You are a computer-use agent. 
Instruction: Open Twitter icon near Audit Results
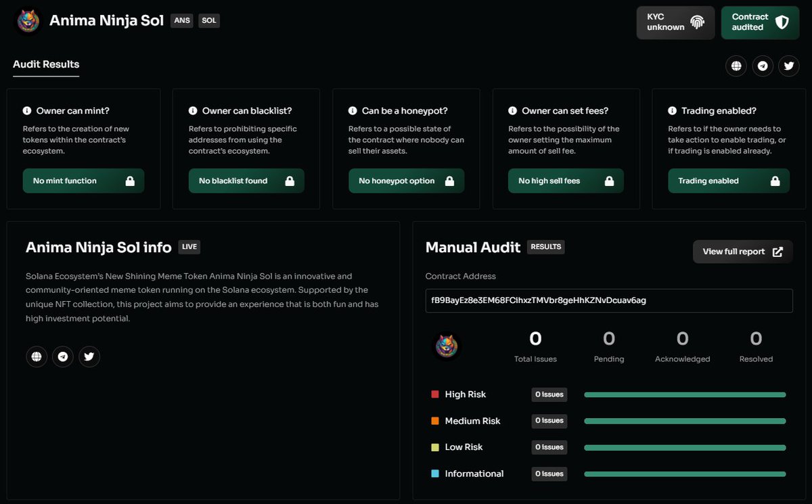pos(789,66)
